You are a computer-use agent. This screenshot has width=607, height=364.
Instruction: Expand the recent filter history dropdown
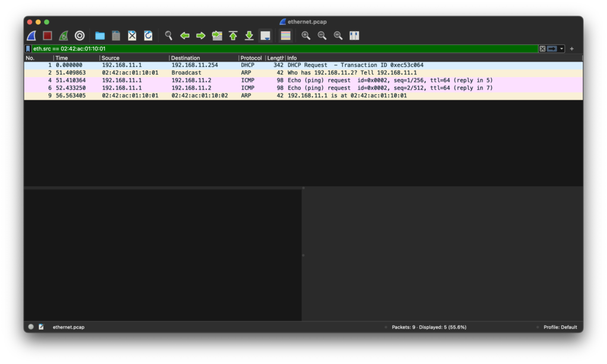coord(562,49)
